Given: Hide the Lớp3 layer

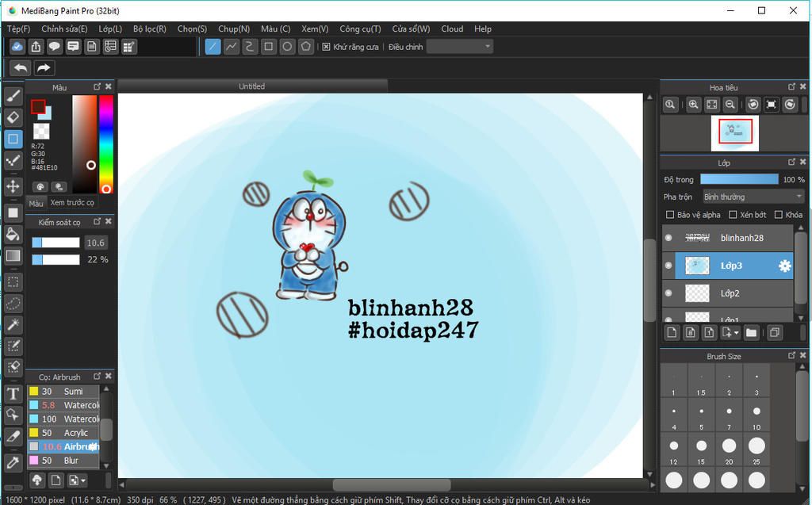Looking at the screenshot, I should click(668, 266).
